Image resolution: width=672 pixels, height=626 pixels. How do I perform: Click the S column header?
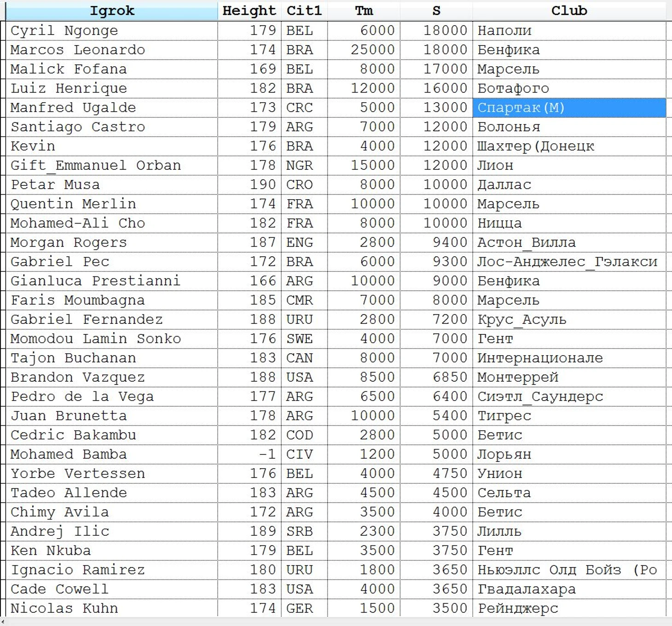click(x=436, y=11)
